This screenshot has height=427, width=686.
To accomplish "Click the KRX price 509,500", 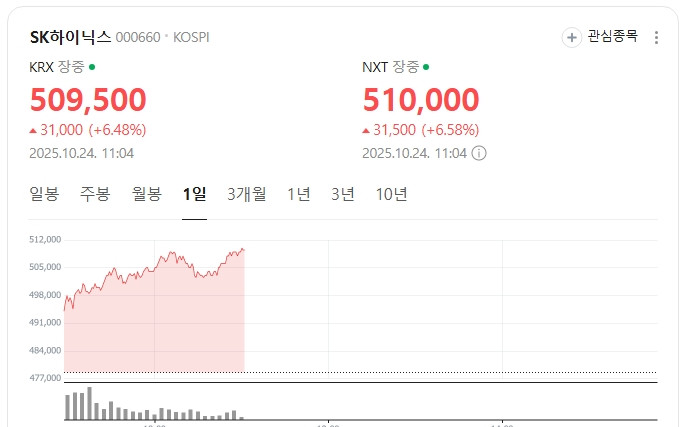I will pyautogui.click(x=88, y=100).
